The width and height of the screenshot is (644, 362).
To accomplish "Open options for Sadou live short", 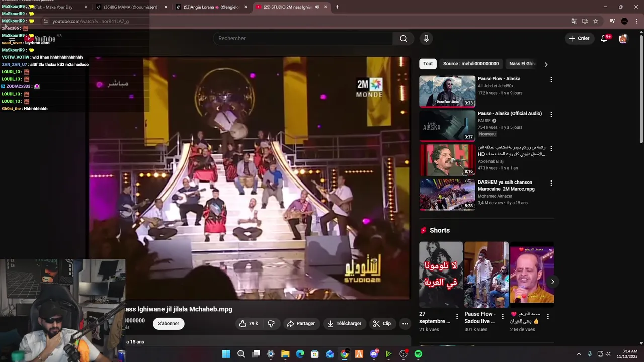I will [x=502, y=317].
